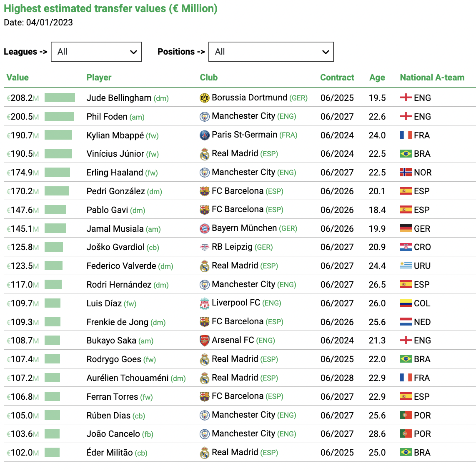Sort by the Value column header

[18, 78]
